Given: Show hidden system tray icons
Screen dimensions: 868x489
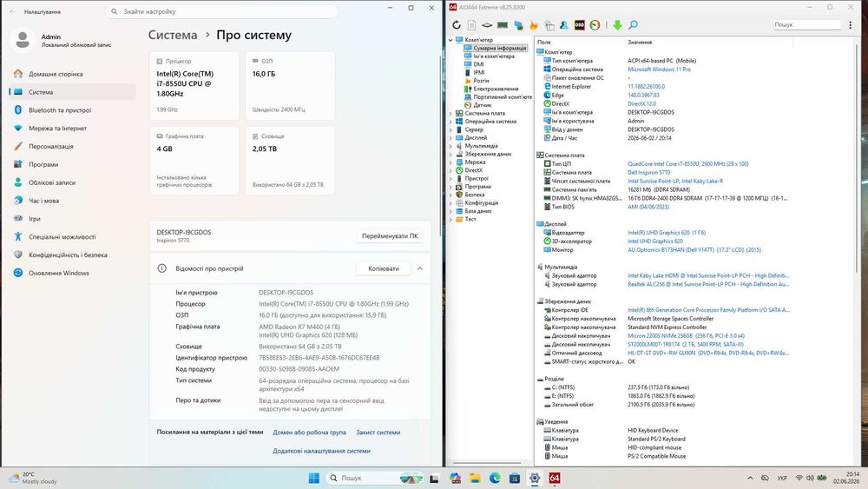Looking at the screenshot, I should 750,478.
